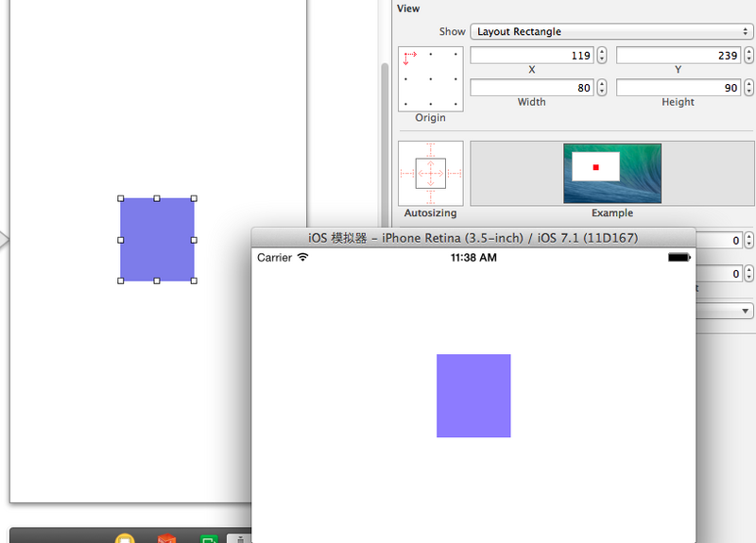
Task: Select top-right dot in Origin grid
Action: [x=455, y=54]
